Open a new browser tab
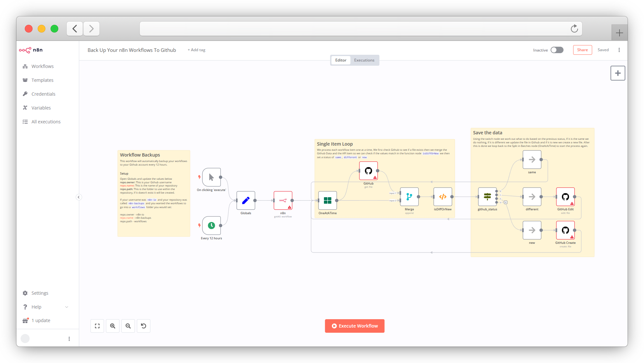This screenshot has width=644, height=363. tap(620, 33)
